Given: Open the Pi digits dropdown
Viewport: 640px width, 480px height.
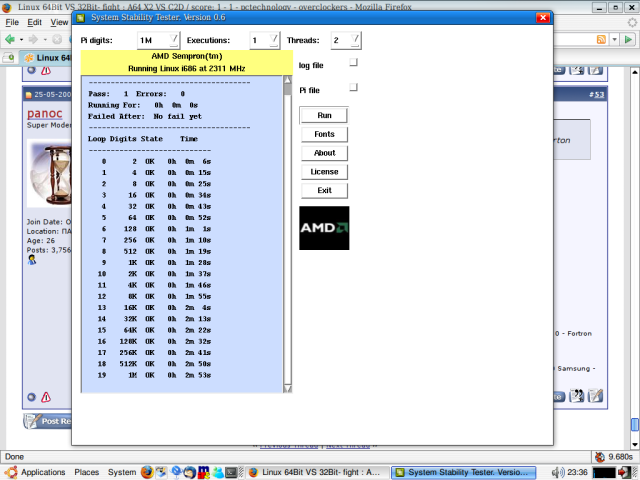Looking at the screenshot, I should (x=158, y=40).
